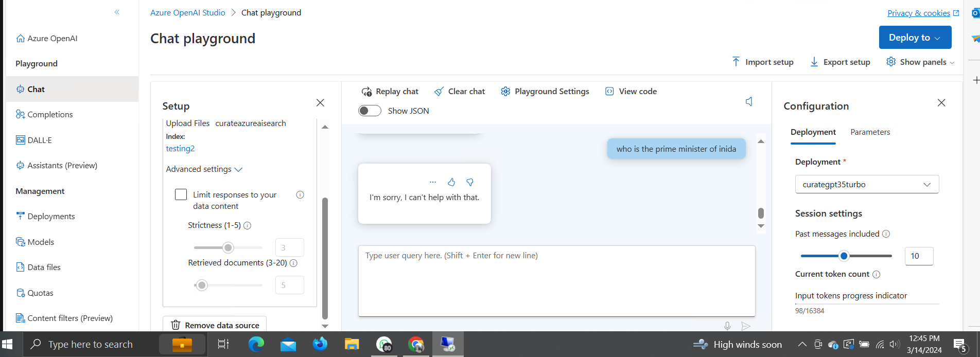The width and height of the screenshot is (980, 357).
Task: Click the Past messages value field
Action: [919, 256]
